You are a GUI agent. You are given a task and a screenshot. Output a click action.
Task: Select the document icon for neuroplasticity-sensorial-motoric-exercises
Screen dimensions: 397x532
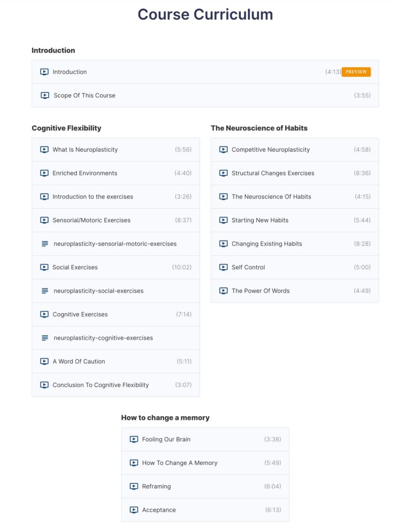click(x=45, y=244)
